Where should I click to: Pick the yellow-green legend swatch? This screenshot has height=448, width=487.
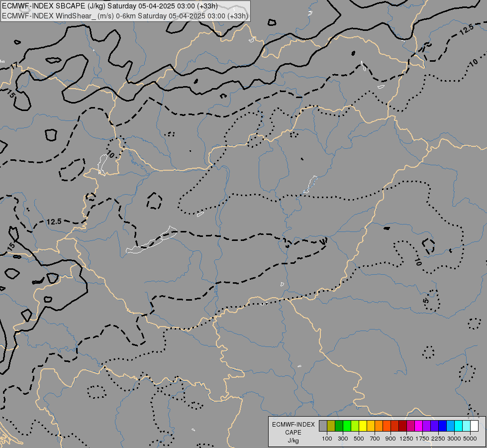[x=355, y=426]
